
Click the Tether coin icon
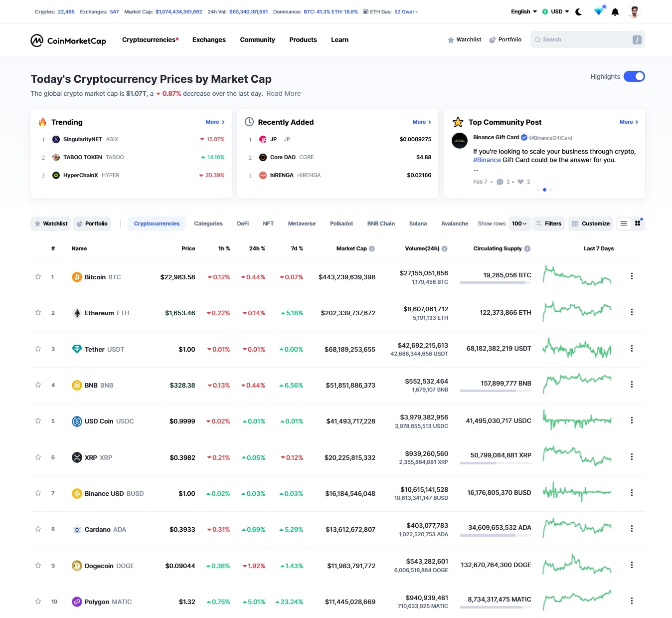click(x=77, y=349)
